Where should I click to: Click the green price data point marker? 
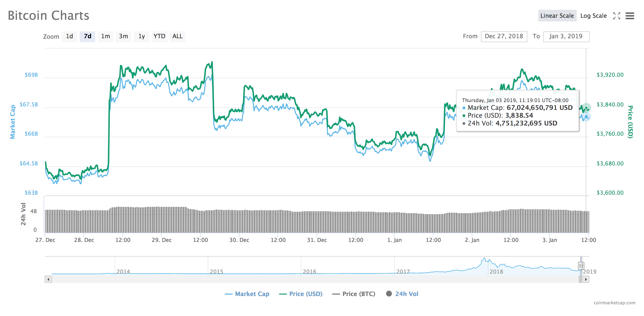coord(586,108)
